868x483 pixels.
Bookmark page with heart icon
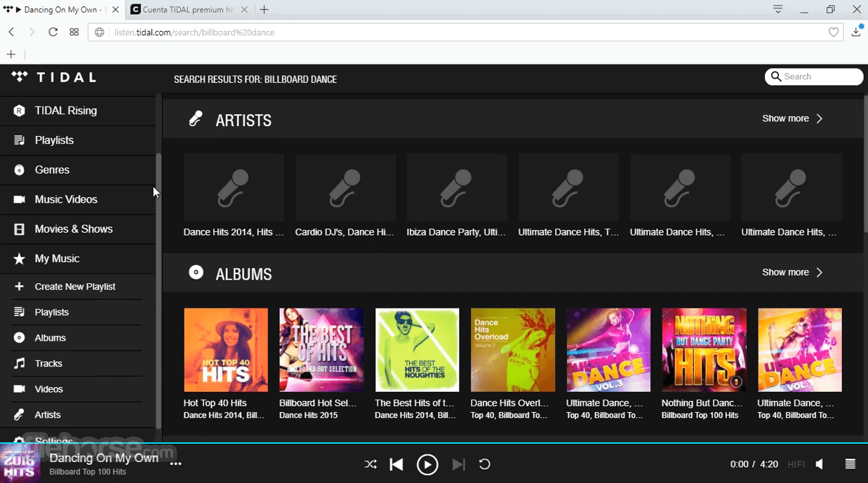pyautogui.click(x=834, y=32)
